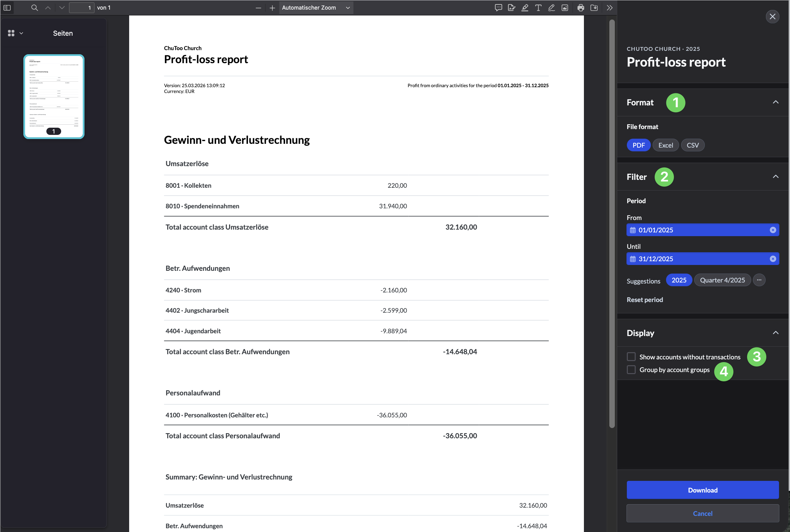Choose Quarter 4/2025 suggestion
Image resolution: width=790 pixels, height=532 pixels.
(722, 280)
